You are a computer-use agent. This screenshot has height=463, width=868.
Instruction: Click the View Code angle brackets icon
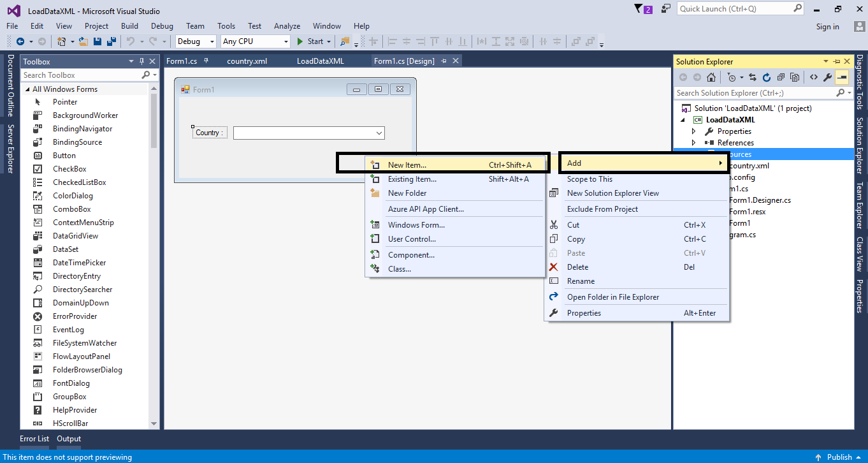point(814,77)
